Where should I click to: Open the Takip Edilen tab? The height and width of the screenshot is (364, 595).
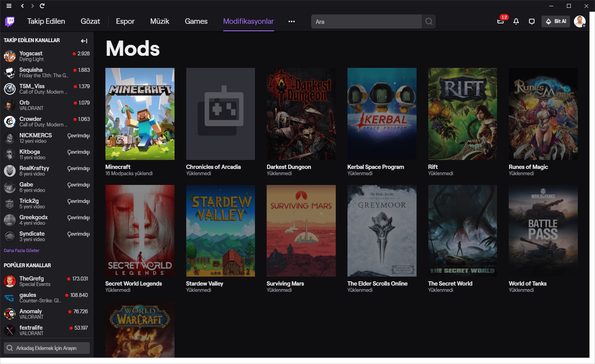[x=46, y=21]
